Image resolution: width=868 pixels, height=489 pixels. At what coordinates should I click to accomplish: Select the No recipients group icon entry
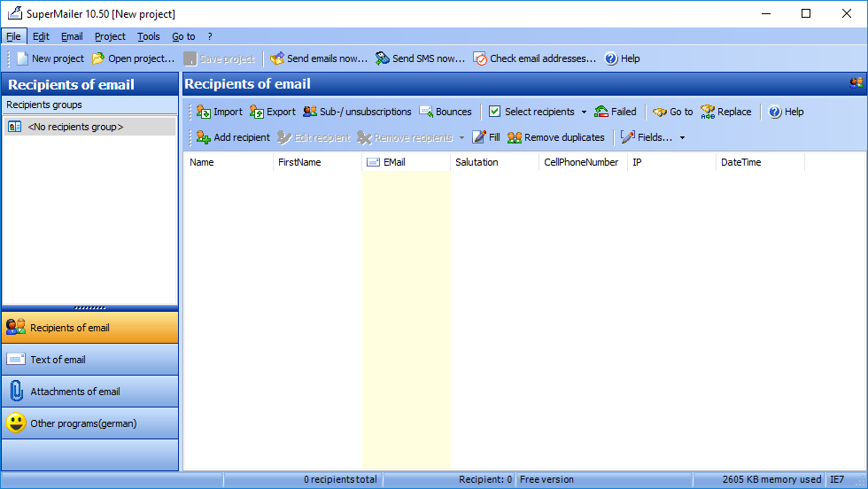click(15, 127)
